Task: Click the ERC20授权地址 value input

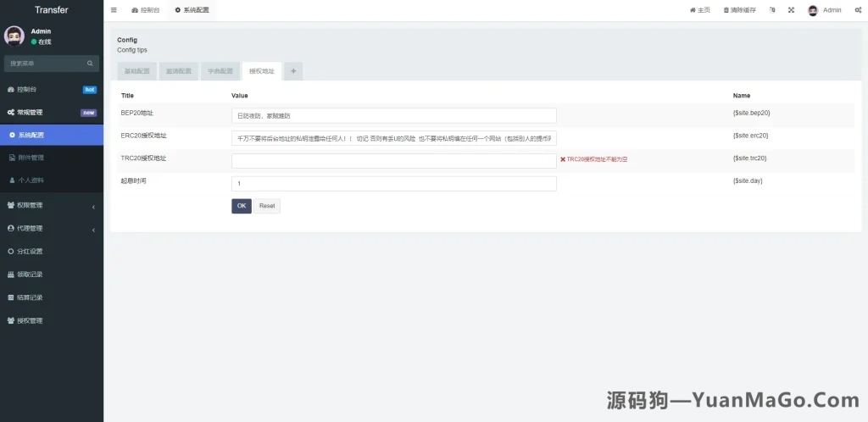Action: [393, 138]
